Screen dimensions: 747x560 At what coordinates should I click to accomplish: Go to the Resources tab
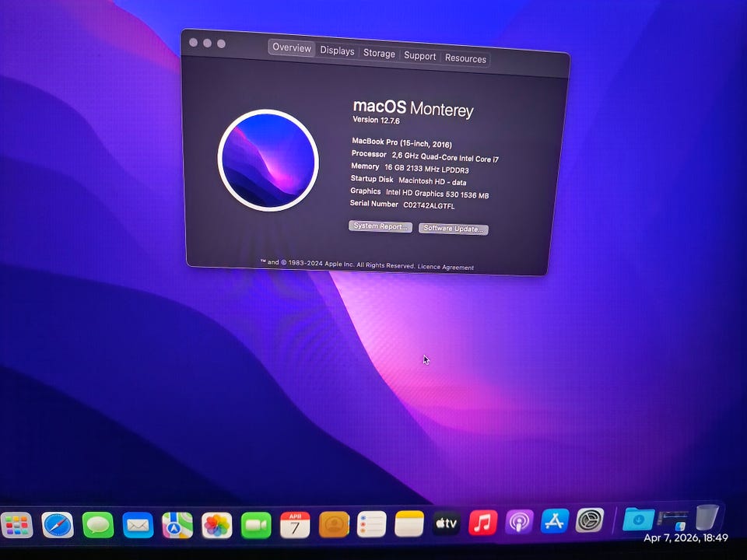465,58
